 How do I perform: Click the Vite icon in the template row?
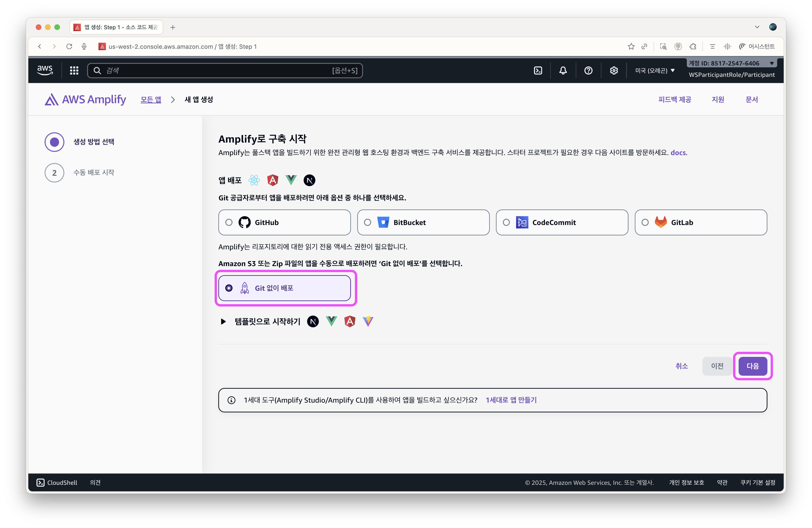point(368,321)
